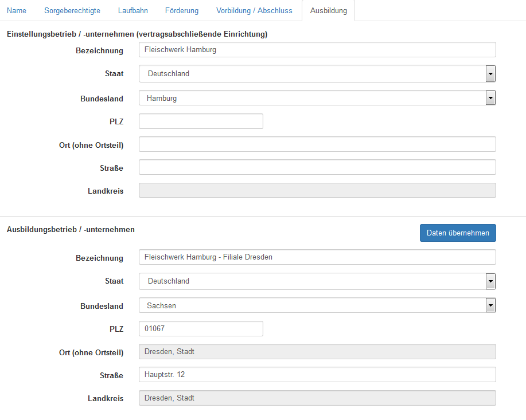Click the Ausbildungsbetrieb Landkreis field
Viewport: 526px width, 420px height.
[x=317, y=398]
